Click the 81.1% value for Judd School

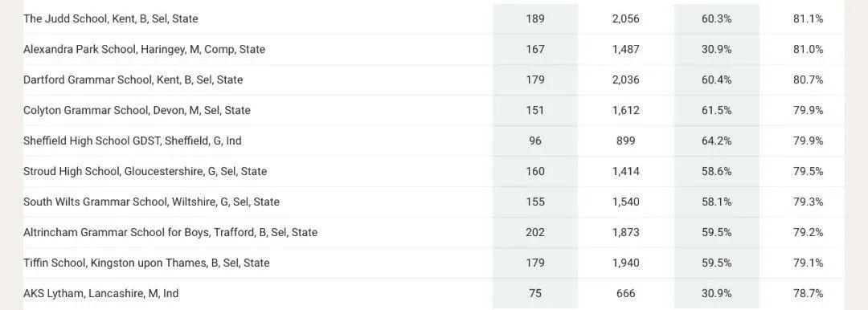point(808,18)
